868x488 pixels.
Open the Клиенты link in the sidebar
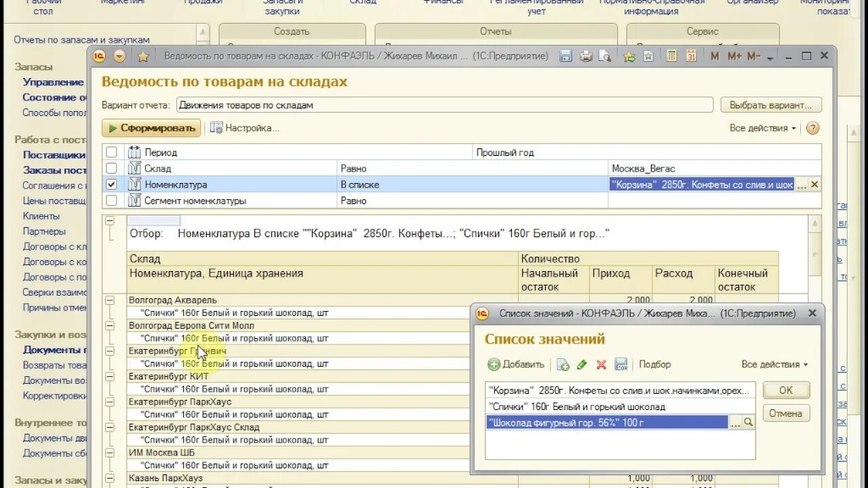pyautogui.click(x=41, y=216)
